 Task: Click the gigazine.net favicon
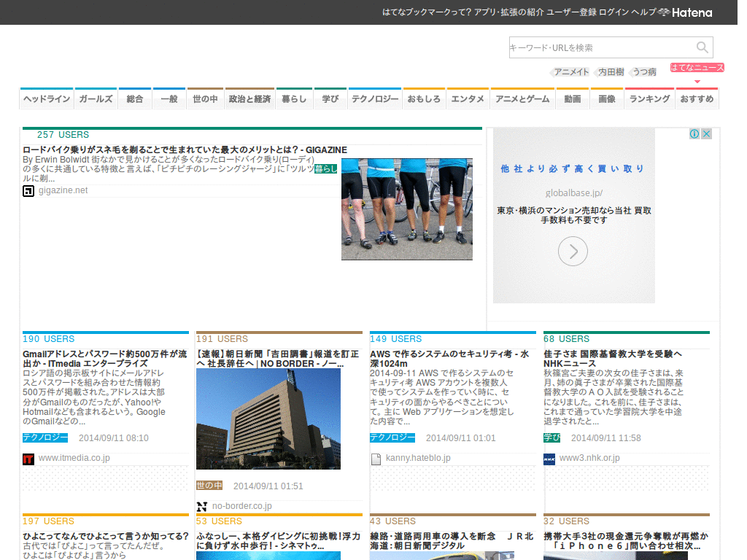pos(28,192)
